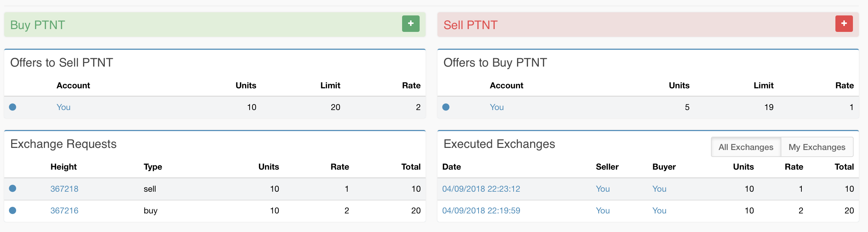Image resolution: width=868 pixels, height=232 pixels.
Task: Open the You account in Offers to Sell
Action: pyautogui.click(x=63, y=107)
